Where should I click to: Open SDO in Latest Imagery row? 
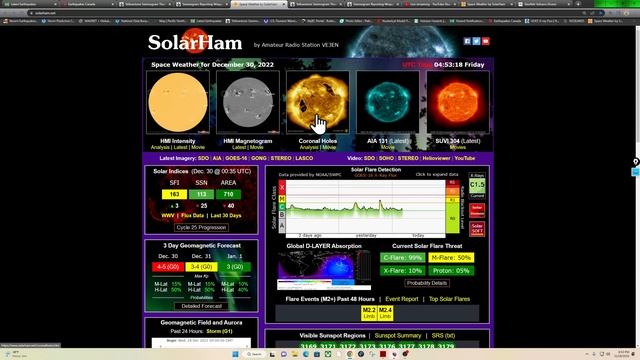click(x=203, y=158)
